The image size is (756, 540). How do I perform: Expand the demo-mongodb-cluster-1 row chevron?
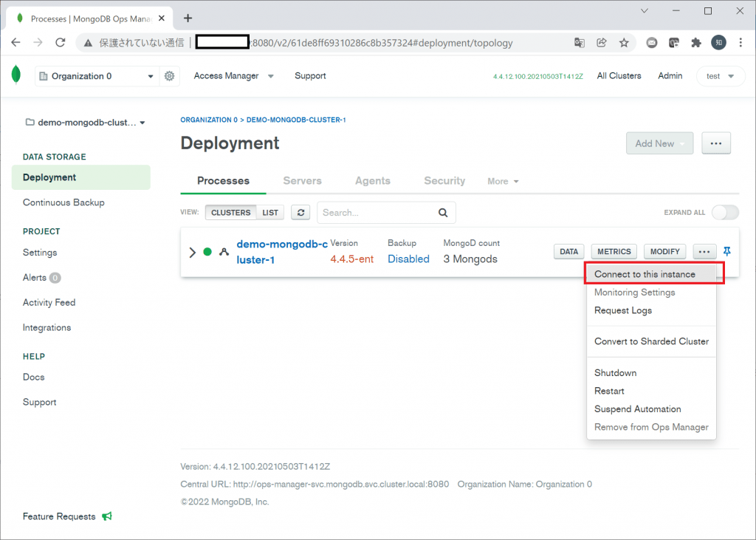193,251
